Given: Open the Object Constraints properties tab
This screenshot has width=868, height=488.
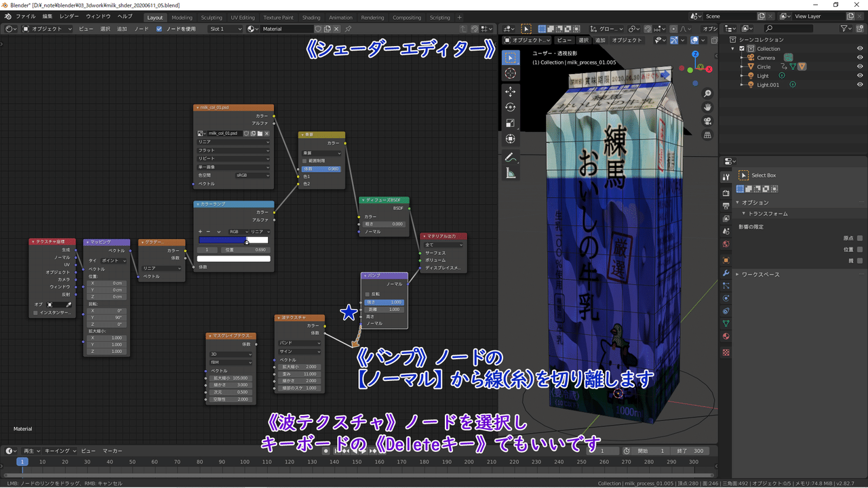Looking at the screenshot, I should point(726,311).
